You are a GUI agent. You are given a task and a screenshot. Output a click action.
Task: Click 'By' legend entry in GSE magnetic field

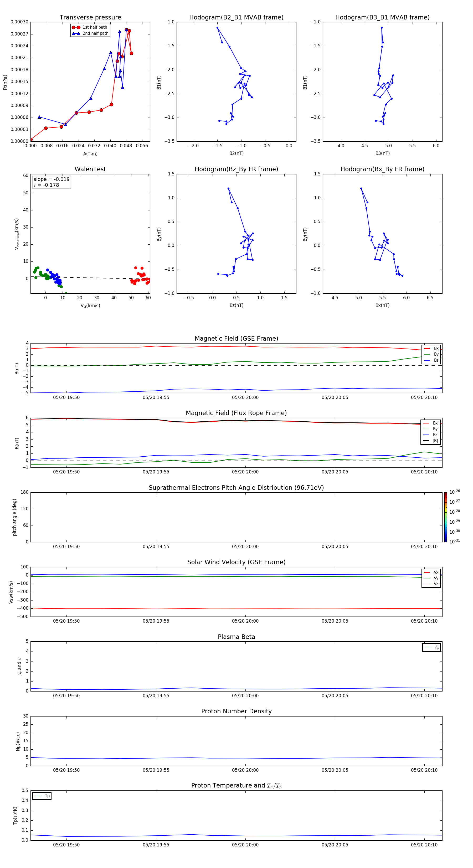[x=431, y=355]
